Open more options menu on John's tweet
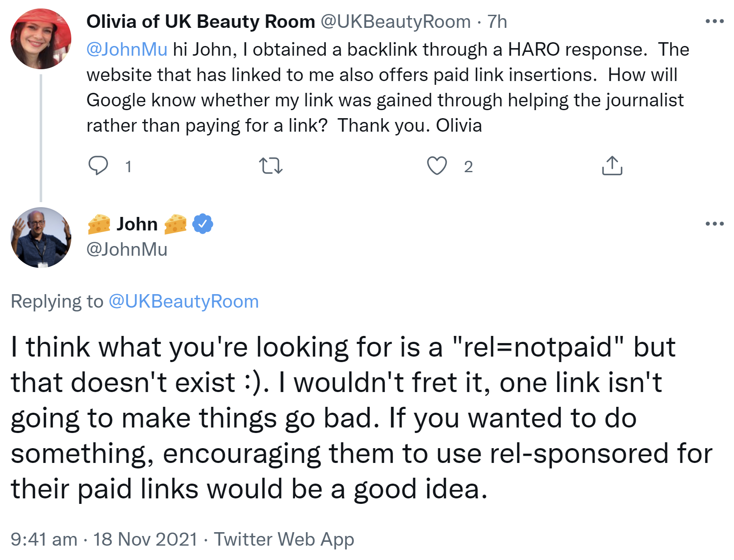The height and width of the screenshot is (560, 734). (715, 224)
